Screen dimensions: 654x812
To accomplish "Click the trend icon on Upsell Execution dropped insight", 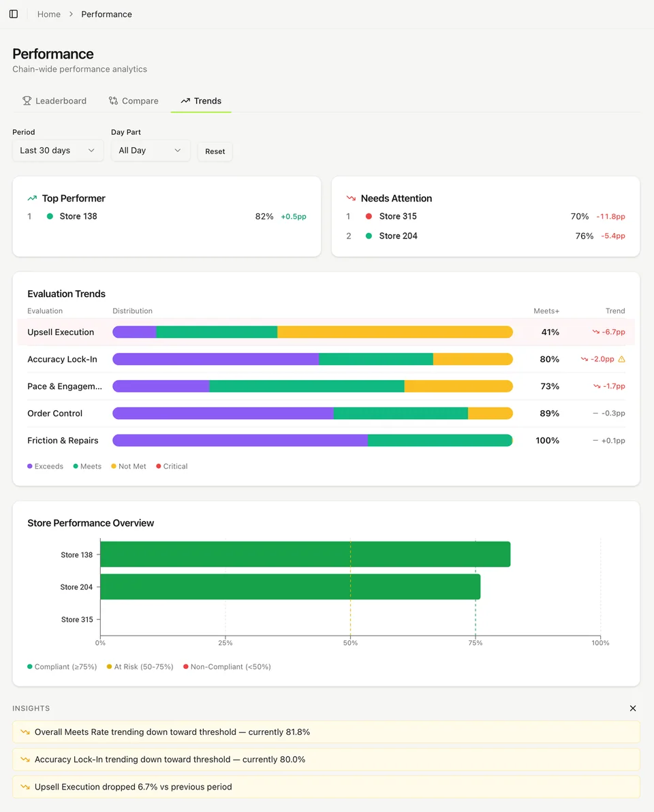I will pyautogui.click(x=25, y=787).
